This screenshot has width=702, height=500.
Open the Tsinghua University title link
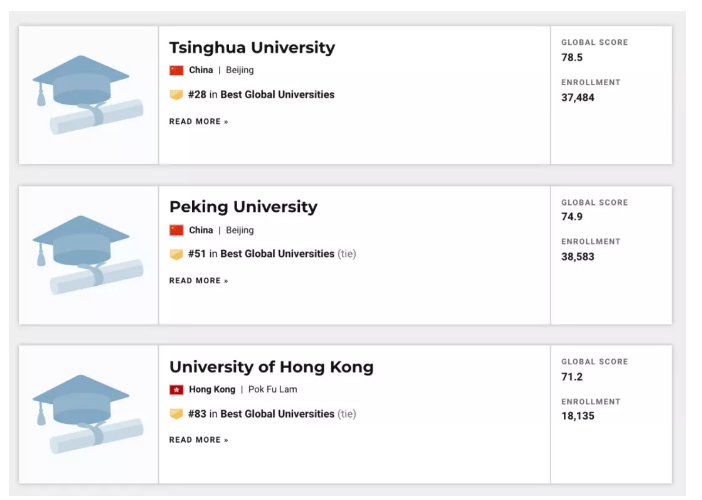252,47
